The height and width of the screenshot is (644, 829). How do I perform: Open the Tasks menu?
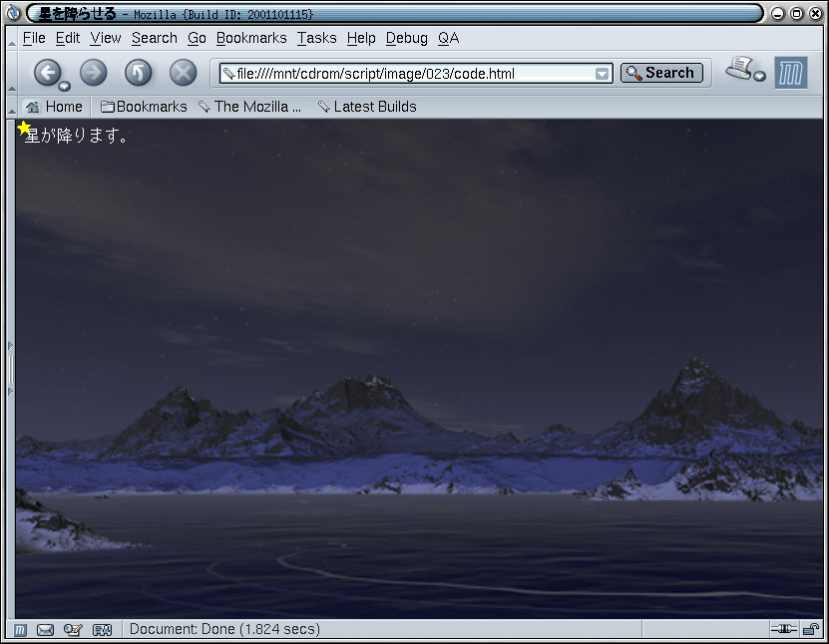316,38
